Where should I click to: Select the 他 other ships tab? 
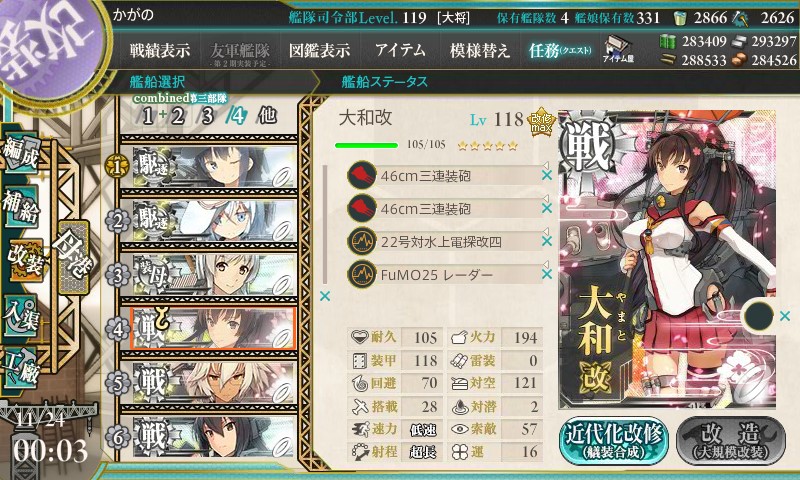click(267, 116)
